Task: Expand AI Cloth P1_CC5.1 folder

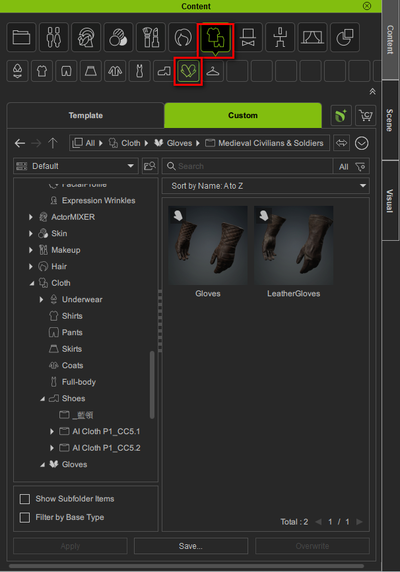Action: [x=51, y=432]
